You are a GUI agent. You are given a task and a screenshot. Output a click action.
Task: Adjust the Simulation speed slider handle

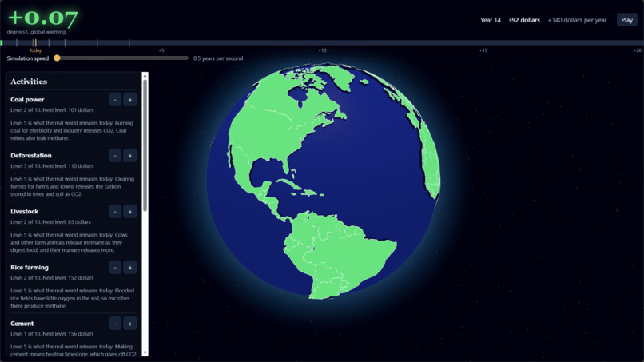(x=57, y=58)
